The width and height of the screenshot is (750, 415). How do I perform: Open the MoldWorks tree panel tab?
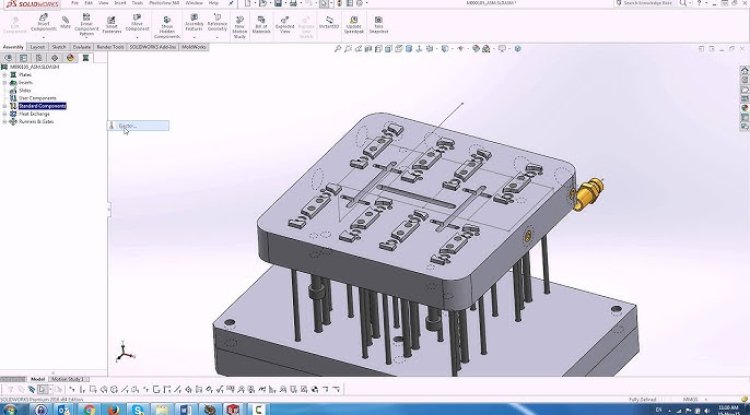86,58
